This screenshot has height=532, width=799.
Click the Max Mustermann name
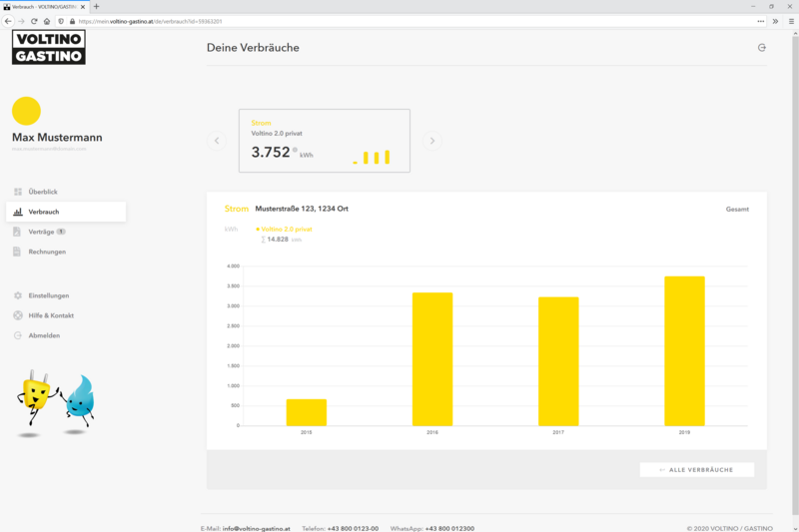(57, 138)
